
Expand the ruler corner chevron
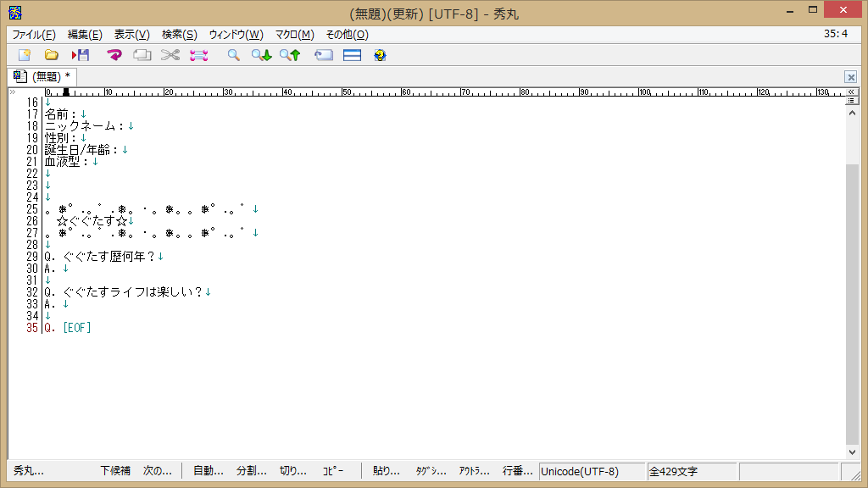pyautogui.click(x=12, y=91)
